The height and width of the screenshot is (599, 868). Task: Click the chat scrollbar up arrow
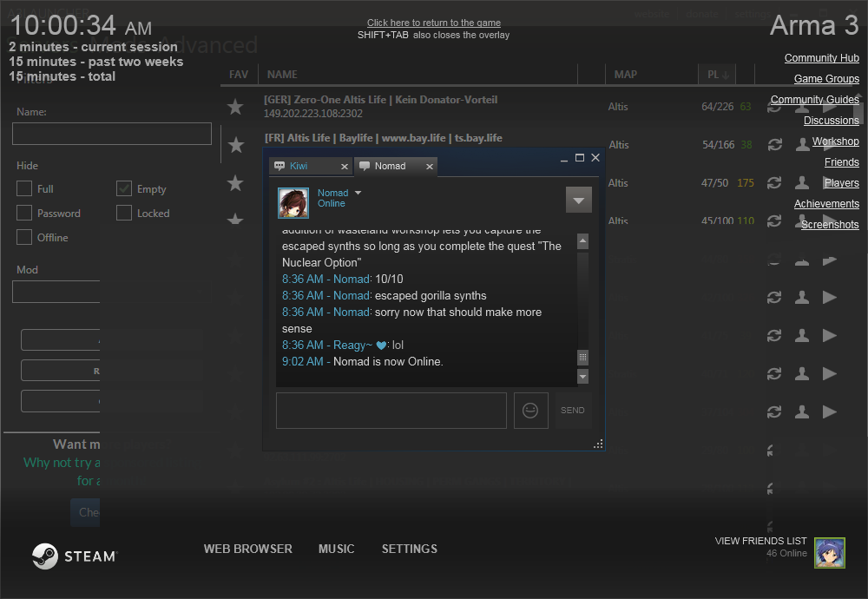pyautogui.click(x=582, y=240)
